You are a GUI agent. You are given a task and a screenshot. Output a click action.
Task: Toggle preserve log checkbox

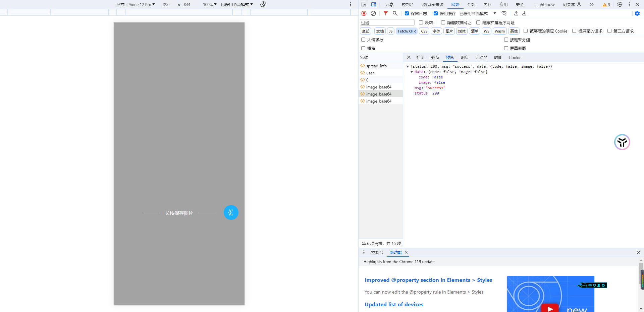pos(407,13)
